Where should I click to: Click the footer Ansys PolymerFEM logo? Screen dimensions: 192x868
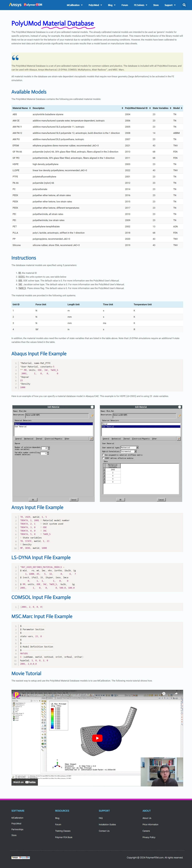pyautogui.click(x=21, y=858)
